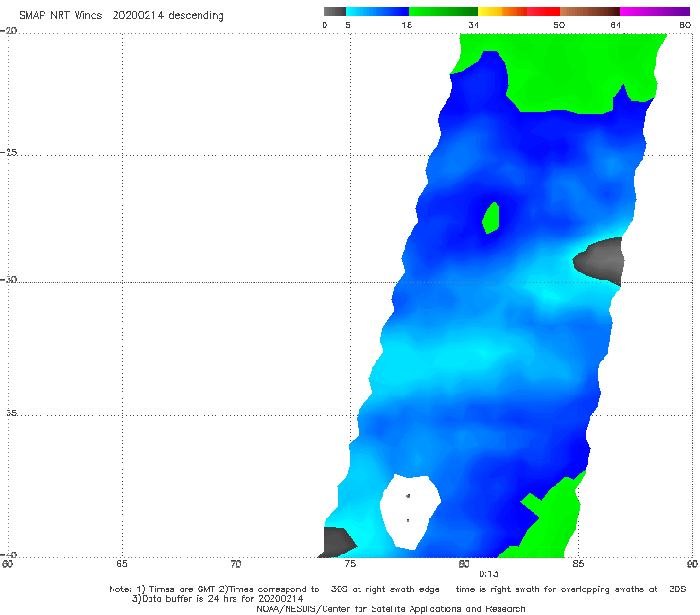
Task: Click the gray low-wind patch on right swath edge
Action: pos(601,260)
